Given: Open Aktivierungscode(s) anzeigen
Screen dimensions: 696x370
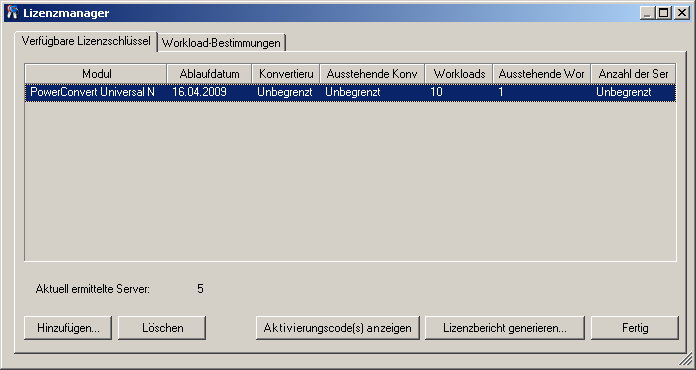Looking at the screenshot, I should pyautogui.click(x=337, y=328).
